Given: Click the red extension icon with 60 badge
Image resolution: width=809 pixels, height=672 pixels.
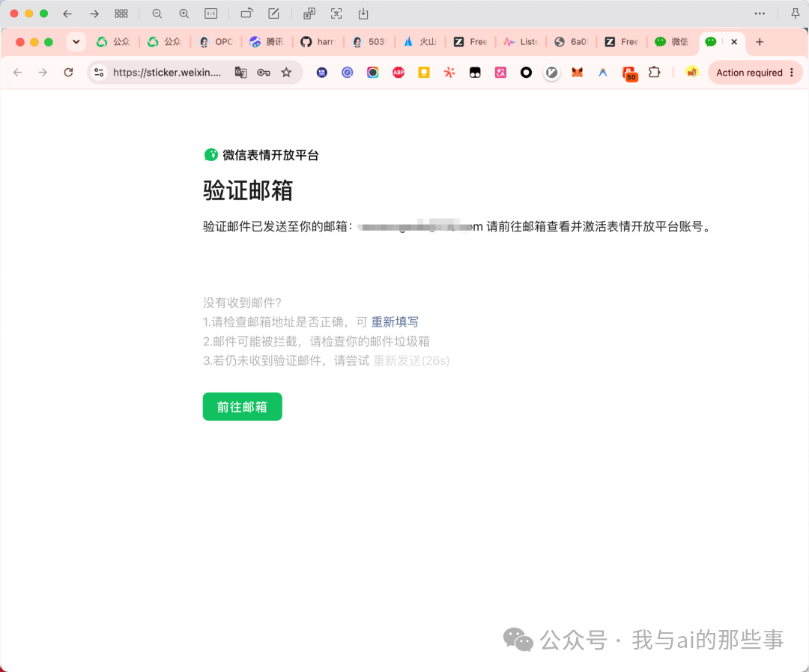Looking at the screenshot, I should point(629,74).
